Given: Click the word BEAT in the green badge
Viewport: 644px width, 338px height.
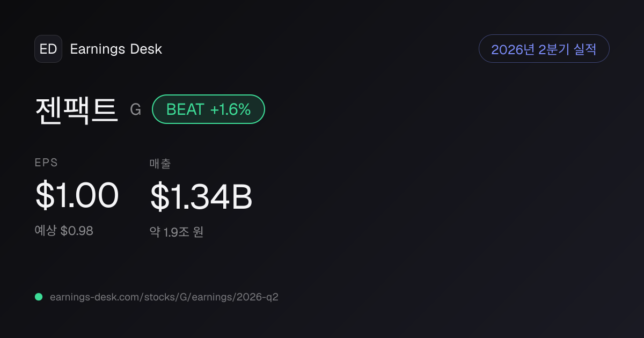Looking at the screenshot, I should (x=185, y=109).
